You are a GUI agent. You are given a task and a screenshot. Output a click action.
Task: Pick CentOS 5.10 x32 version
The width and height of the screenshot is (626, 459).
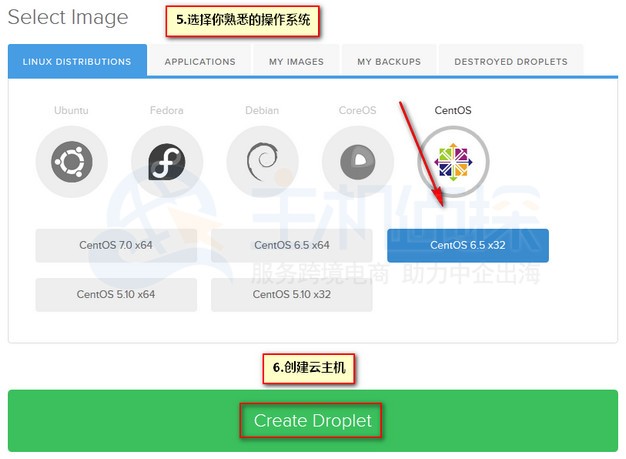pyautogui.click(x=292, y=295)
